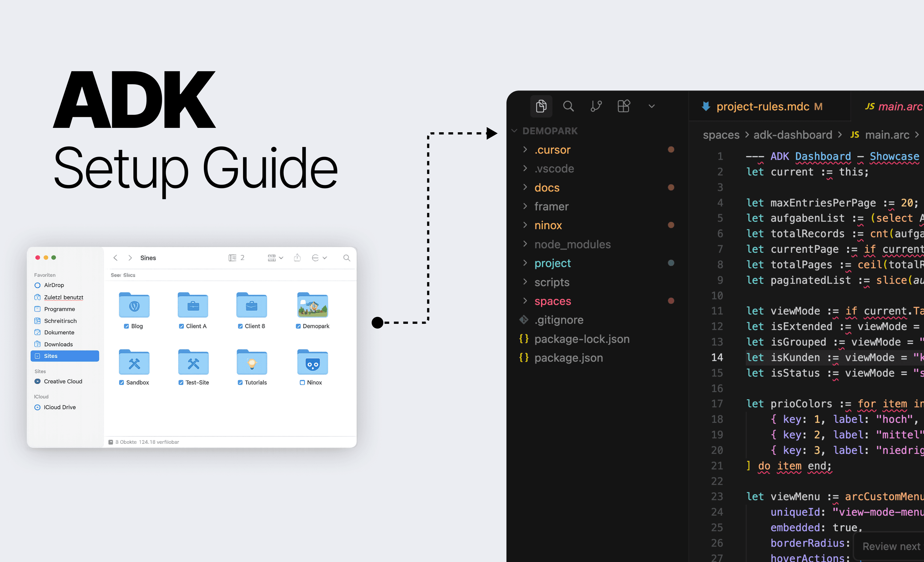The height and width of the screenshot is (562, 924).
Task: Uncheck the Blog folder checkbox
Action: pyautogui.click(x=126, y=326)
